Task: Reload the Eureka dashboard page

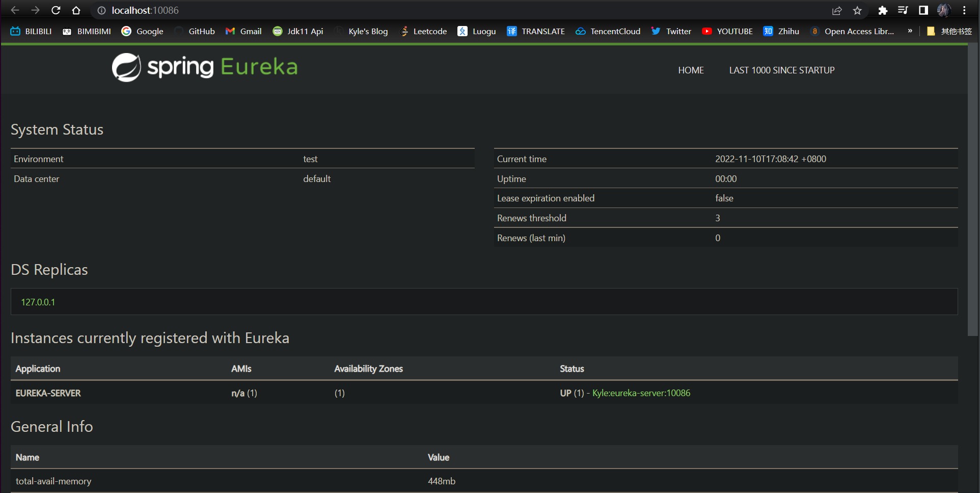Action: [x=56, y=10]
